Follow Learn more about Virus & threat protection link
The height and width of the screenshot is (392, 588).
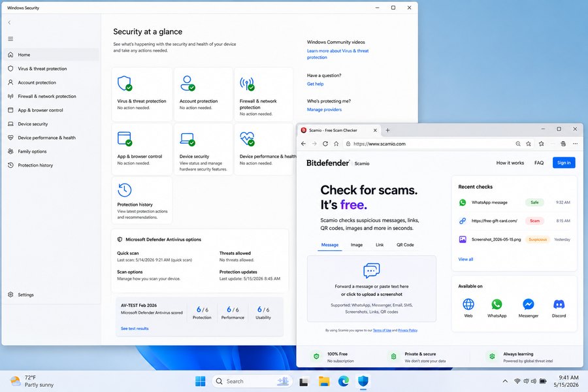tap(338, 54)
